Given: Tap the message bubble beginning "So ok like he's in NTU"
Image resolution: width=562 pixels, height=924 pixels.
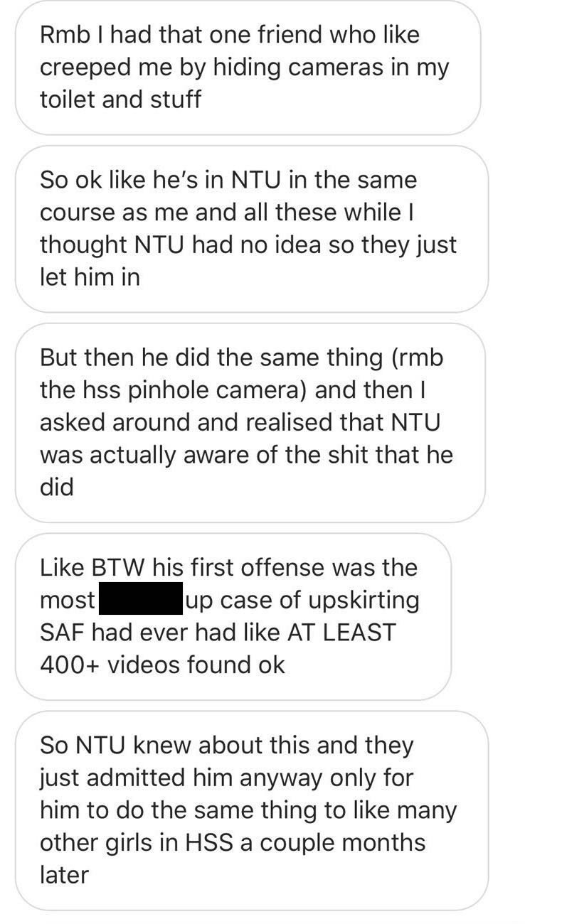Looking at the screenshot, I should point(251,229).
